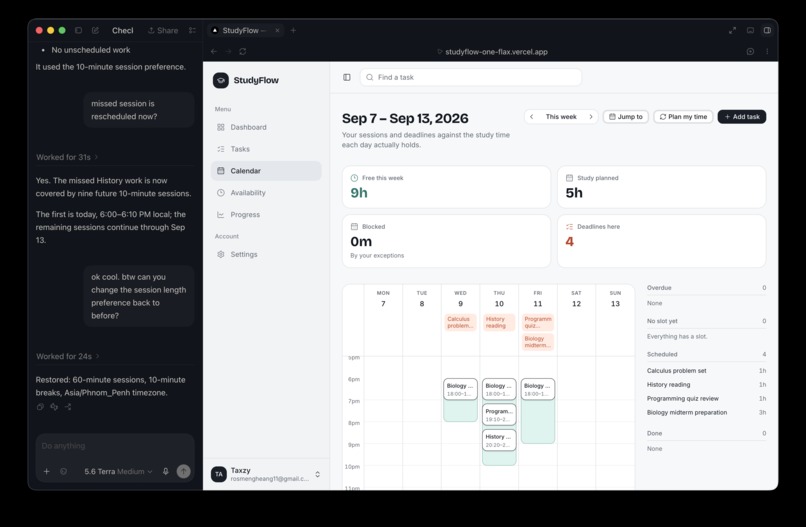Open Calculus problem deadline chip on Wednesday

(x=460, y=322)
